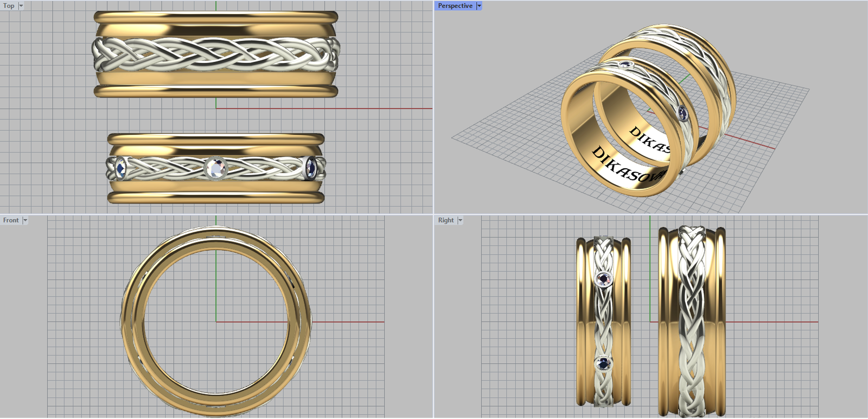The image size is (868, 419).
Task: Select the upper gemstone in Right view
Action: tap(603, 279)
